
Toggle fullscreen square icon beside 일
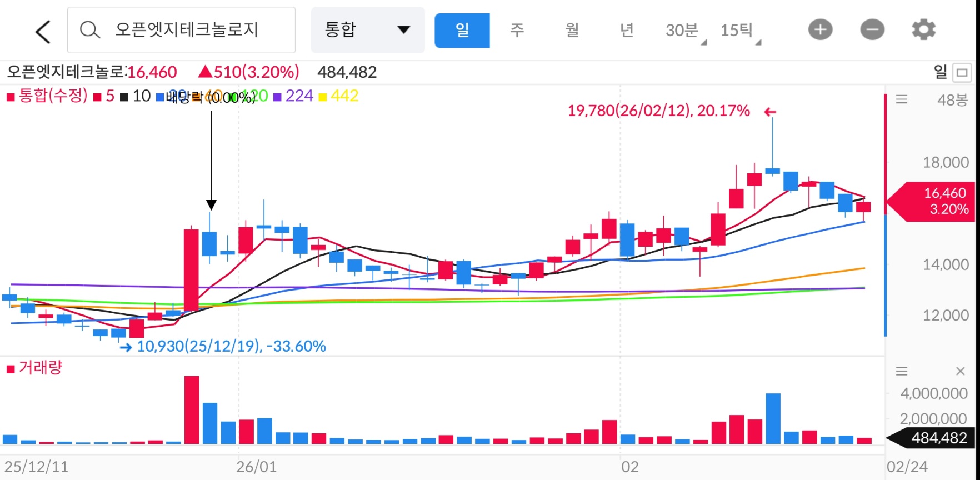click(x=962, y=72)
